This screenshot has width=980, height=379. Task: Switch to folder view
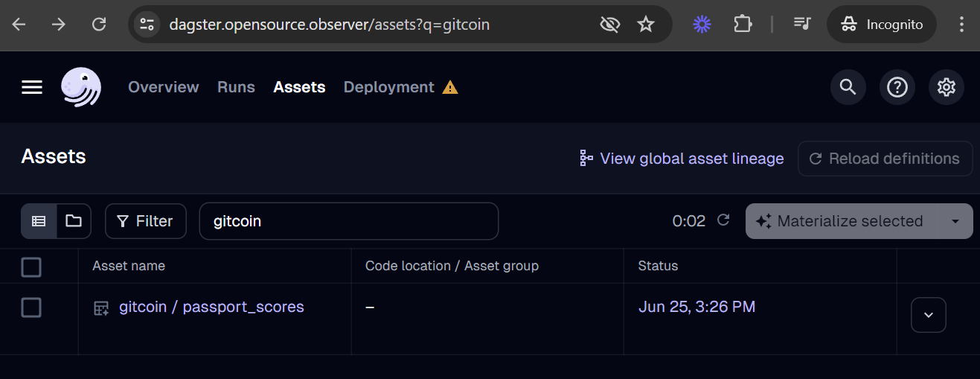tap(74, 221)
